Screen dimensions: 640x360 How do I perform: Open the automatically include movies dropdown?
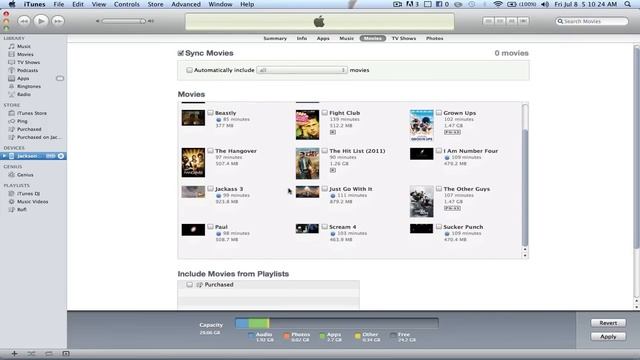coord(302,70)
